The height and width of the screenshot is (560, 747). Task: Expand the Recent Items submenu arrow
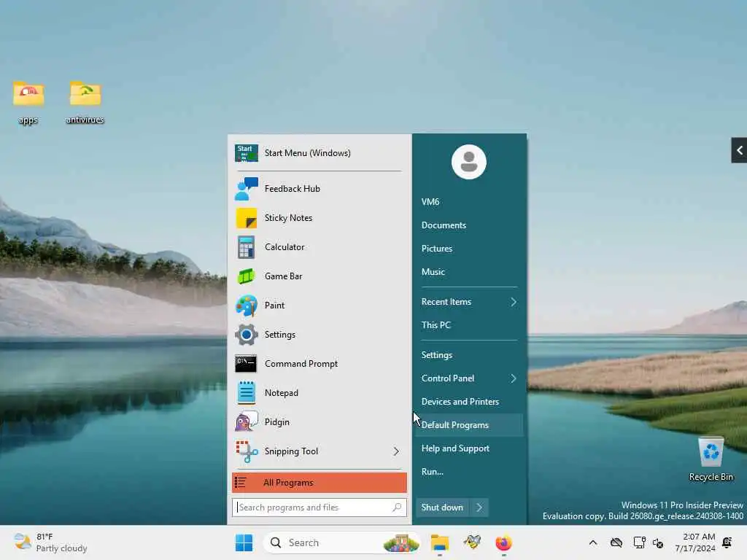[x=513, y=302]
